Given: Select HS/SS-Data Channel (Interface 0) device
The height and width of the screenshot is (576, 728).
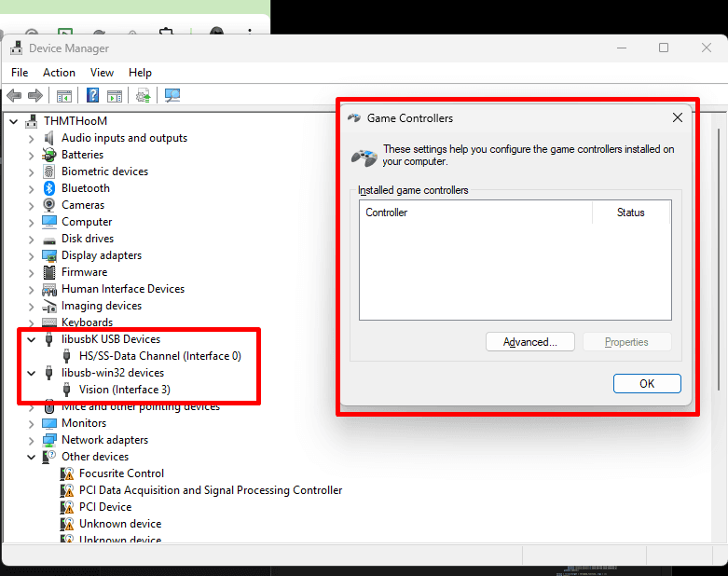Looking at the screenshot, I should click(x=159, y=356).
